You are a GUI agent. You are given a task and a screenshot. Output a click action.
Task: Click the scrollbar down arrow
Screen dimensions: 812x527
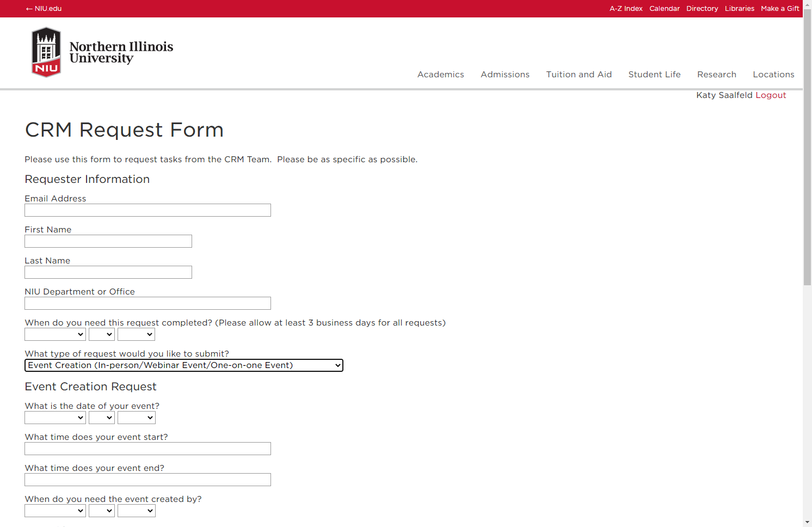807,522
